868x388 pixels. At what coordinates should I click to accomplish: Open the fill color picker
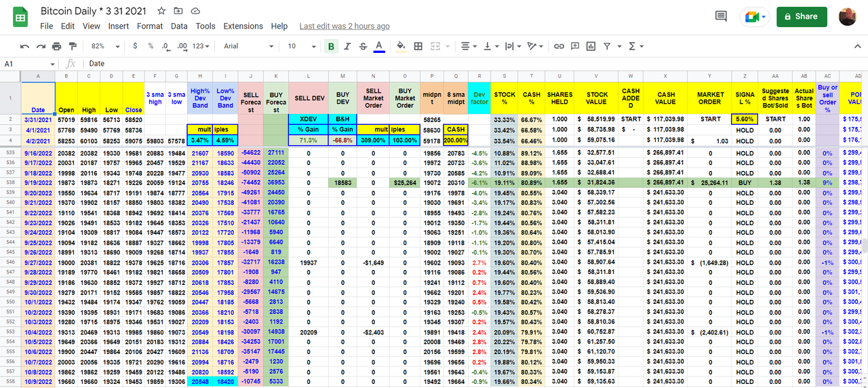tap(401, 46)
